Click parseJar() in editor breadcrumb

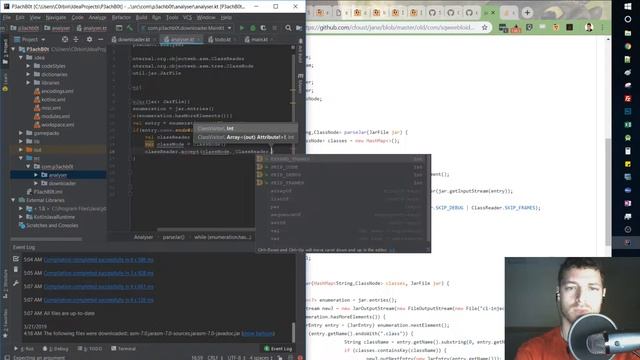coord(173,237)
